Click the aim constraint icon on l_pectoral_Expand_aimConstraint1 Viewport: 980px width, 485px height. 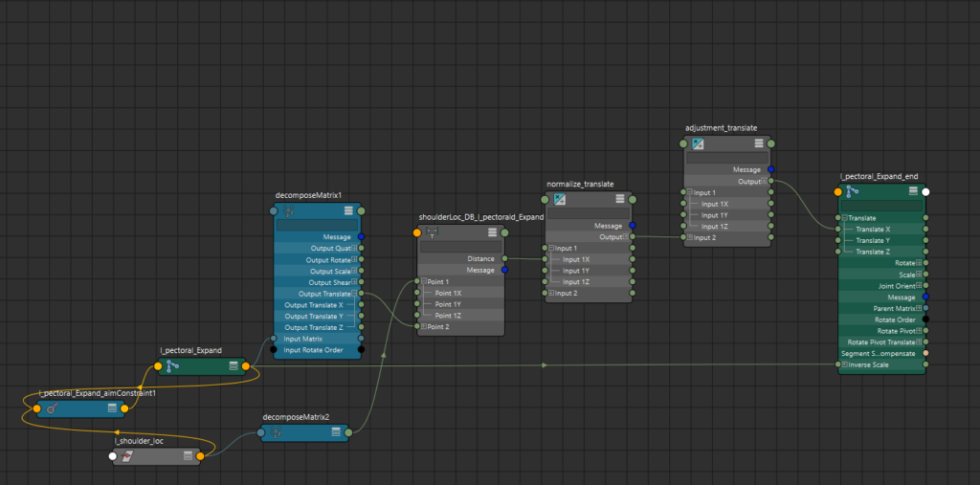tap(53, 408)
